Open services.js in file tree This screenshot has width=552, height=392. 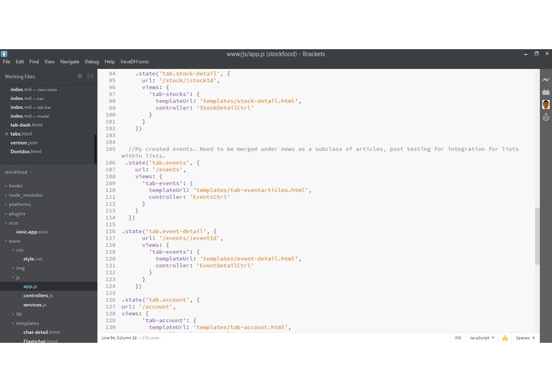(x=34, y=305)
